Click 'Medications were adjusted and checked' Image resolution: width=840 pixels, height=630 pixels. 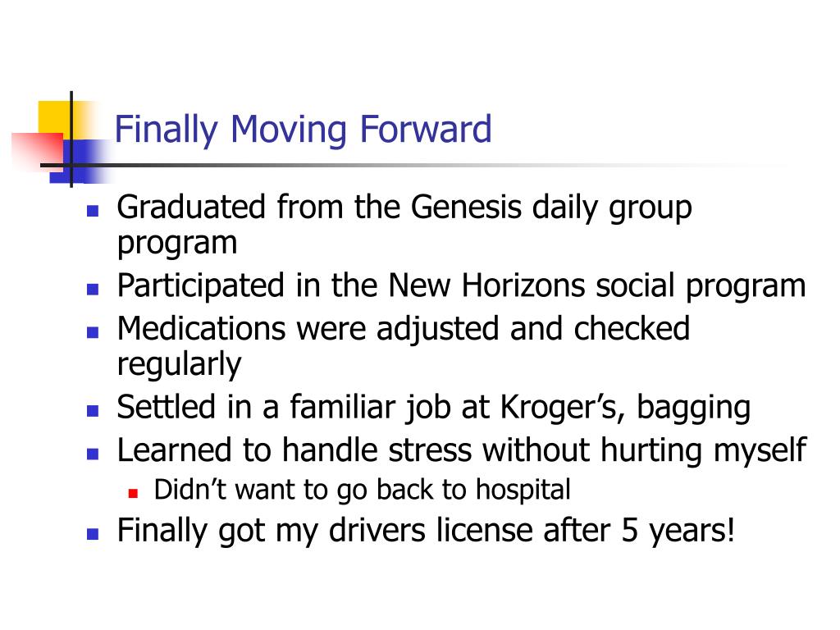tap(403, 328)
